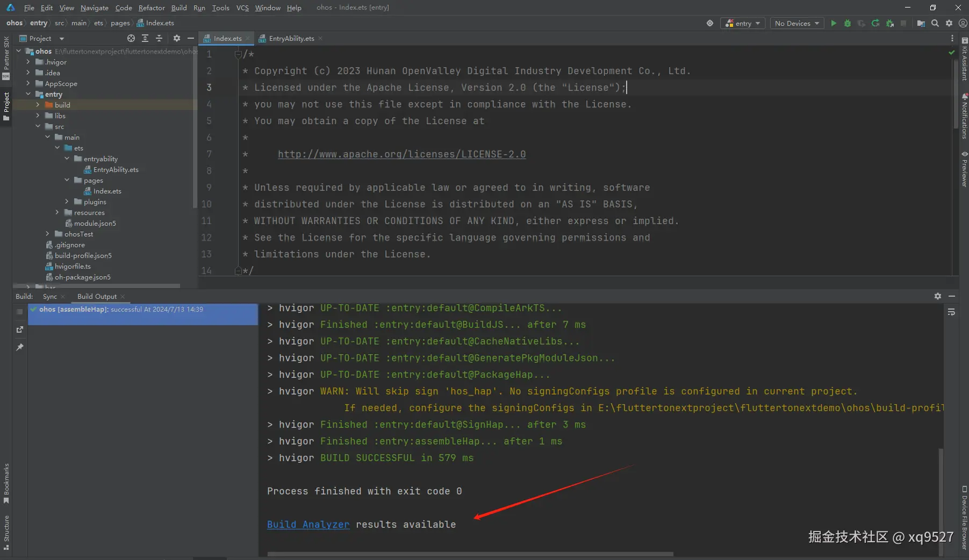Click the green Run button
The image size is (969, 560).
[834, 23]
